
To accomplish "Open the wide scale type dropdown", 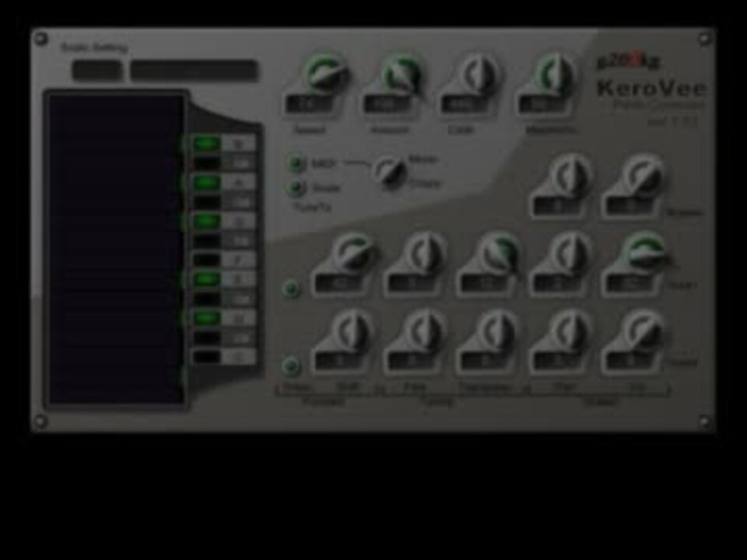I will coord(195,71).
